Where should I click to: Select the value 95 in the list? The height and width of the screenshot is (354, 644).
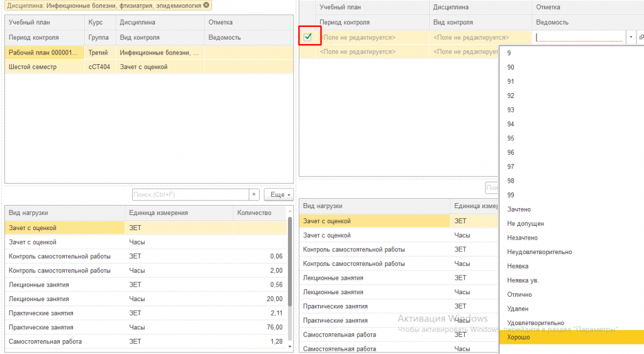(x=511, y=138)
